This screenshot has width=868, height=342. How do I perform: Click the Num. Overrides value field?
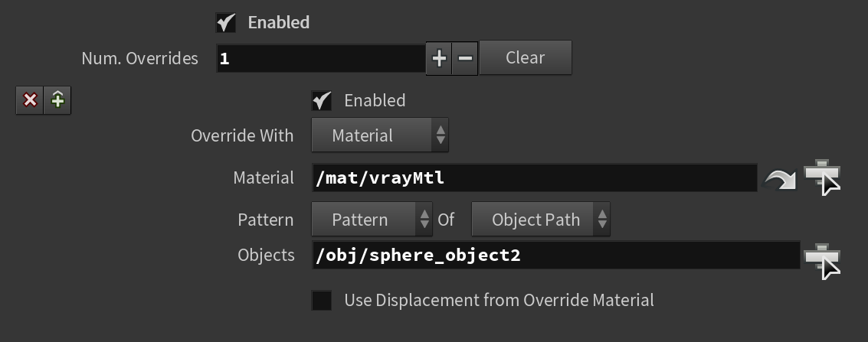[x=321, y=59]
